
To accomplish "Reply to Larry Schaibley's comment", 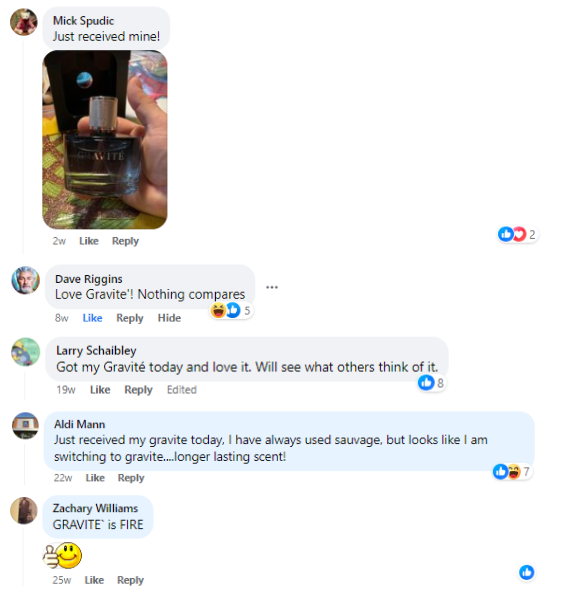I will (138, 390).
